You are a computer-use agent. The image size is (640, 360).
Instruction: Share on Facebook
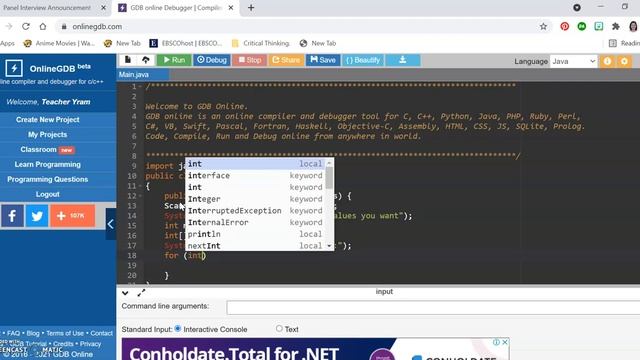[12, 216]
